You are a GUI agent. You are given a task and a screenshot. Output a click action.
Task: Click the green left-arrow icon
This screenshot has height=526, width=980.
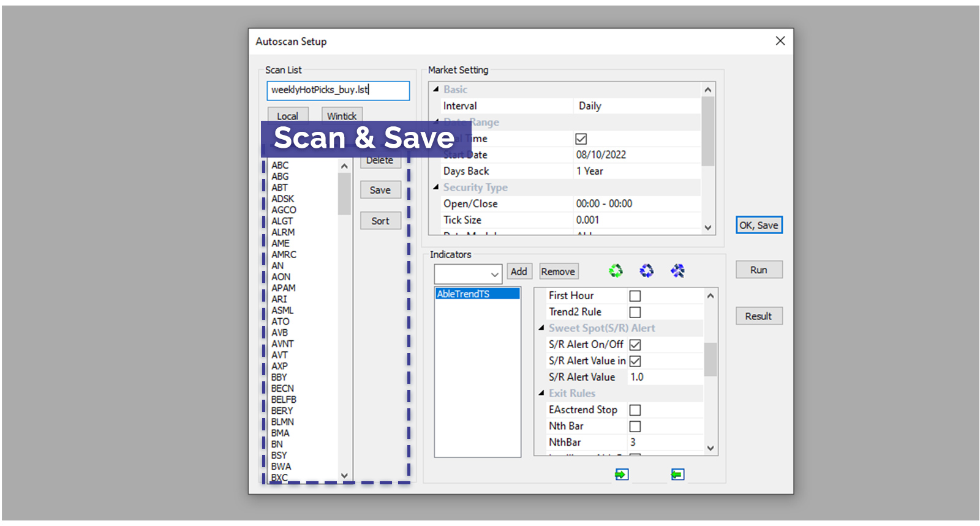click(677, 475)
